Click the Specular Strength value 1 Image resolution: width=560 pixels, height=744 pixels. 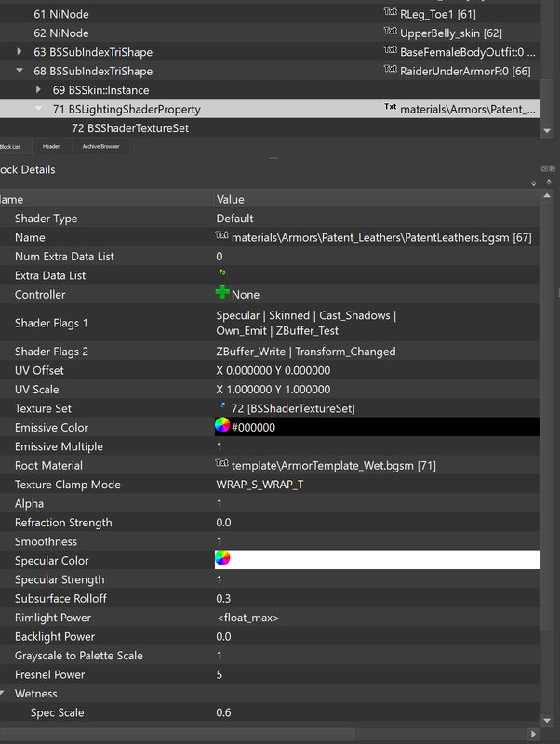[220, 578]
